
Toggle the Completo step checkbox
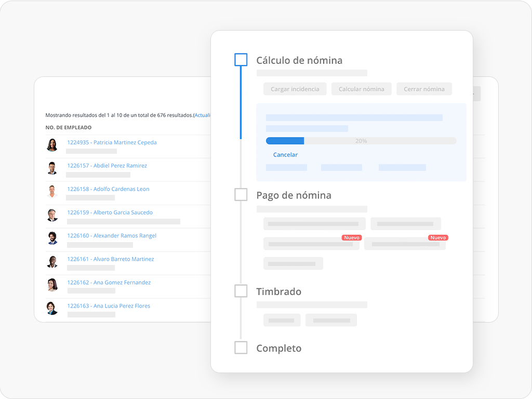241,348
